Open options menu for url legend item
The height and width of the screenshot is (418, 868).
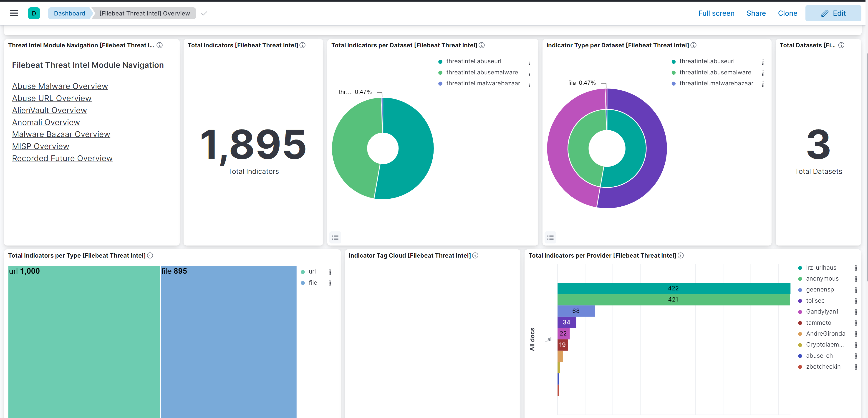pyautogui.click(x=330, y=272)
